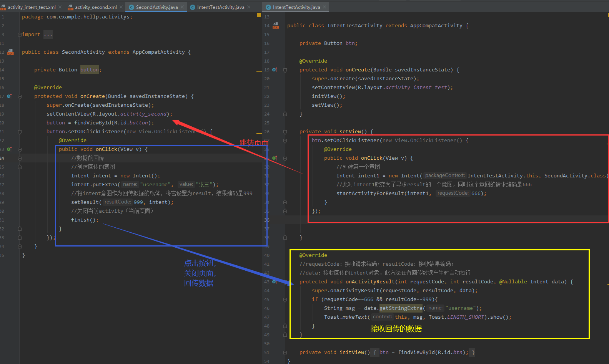Close activity_second.xml tab
The height and width of the screenshot is (364, 609).
coord(121,7)
